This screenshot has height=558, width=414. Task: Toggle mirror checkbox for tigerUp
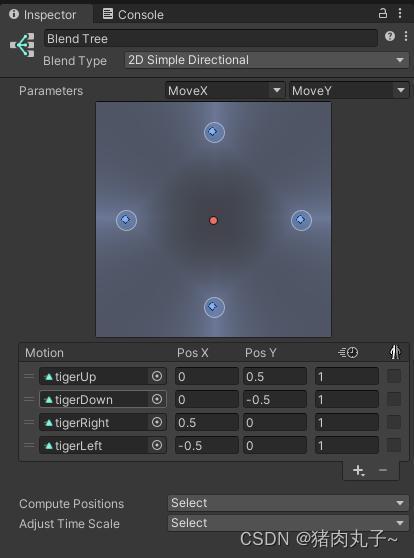click(394, 376)
